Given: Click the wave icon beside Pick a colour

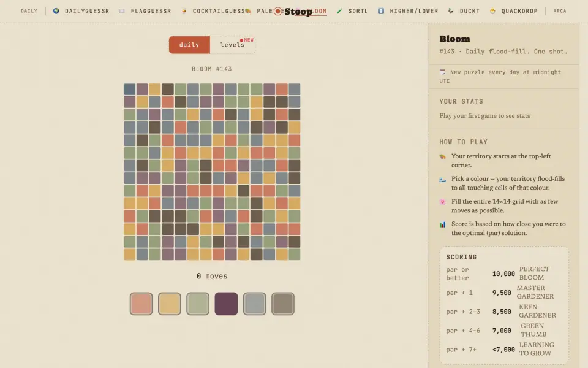Looking at the screenshot, I should [x=442, y=179].
